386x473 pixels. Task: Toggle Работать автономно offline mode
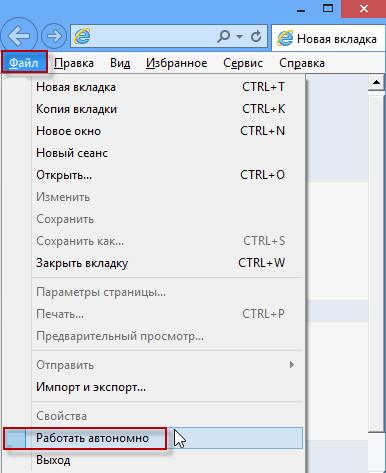click(153, 438)
